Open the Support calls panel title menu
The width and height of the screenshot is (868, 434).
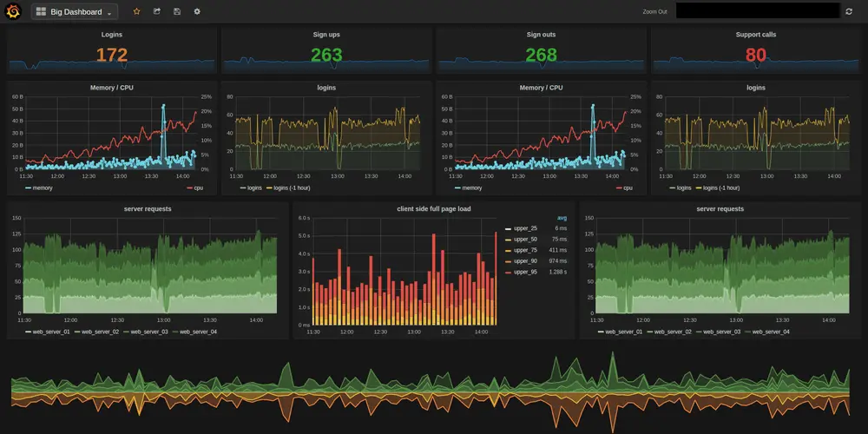756,35
